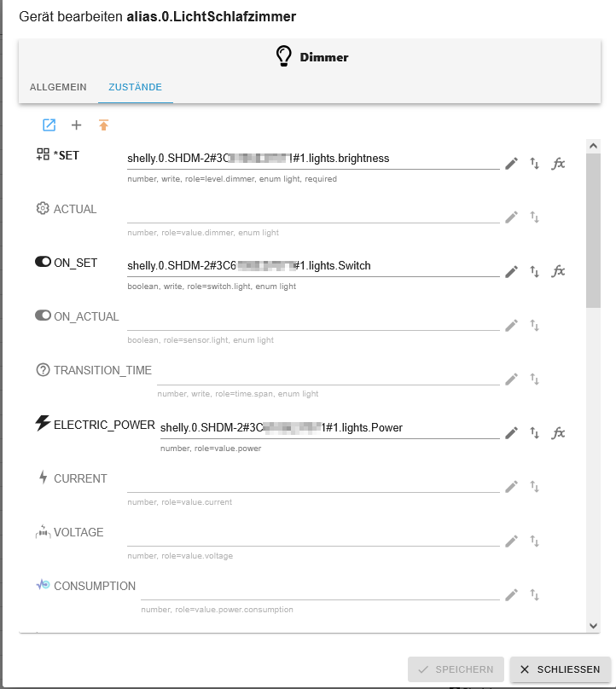The height and width of the screenshot is (689, 616).
Task: Click the swap arrows icon for ON_SET
Action: [x=535, y=271]
